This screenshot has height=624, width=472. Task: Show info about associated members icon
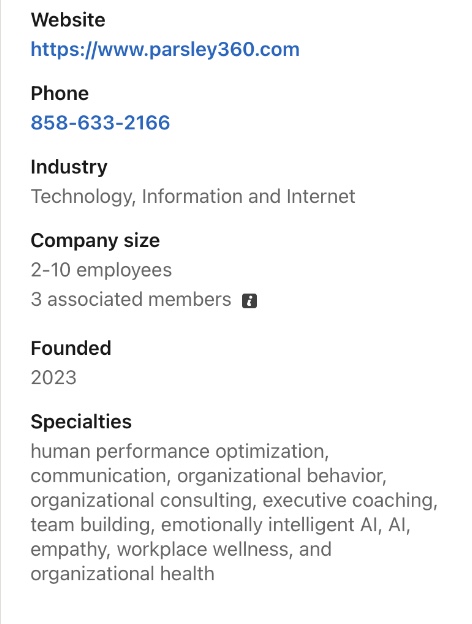250,301
